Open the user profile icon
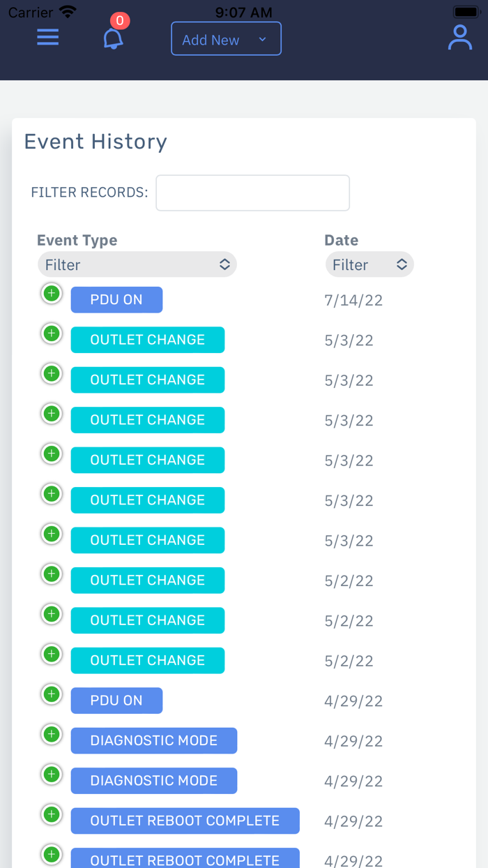Image resolution: width=488 pixels, height=868 pixels. coord(460,38)
